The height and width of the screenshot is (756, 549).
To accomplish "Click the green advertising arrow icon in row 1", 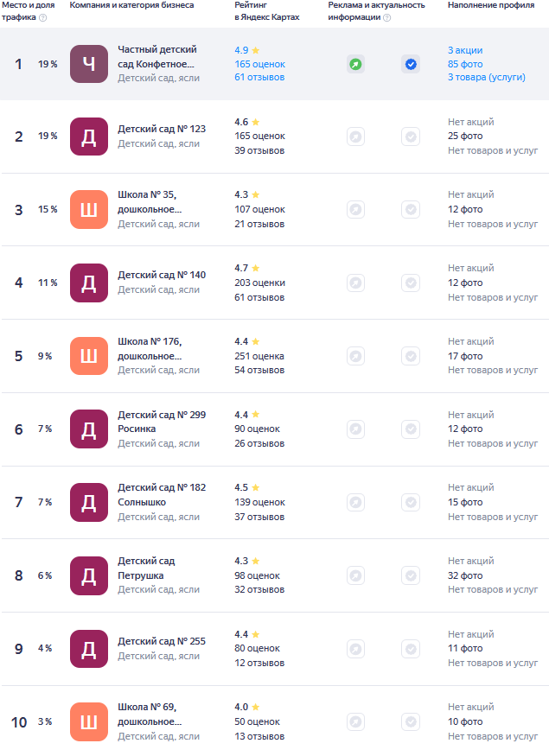I will (355, 64).
